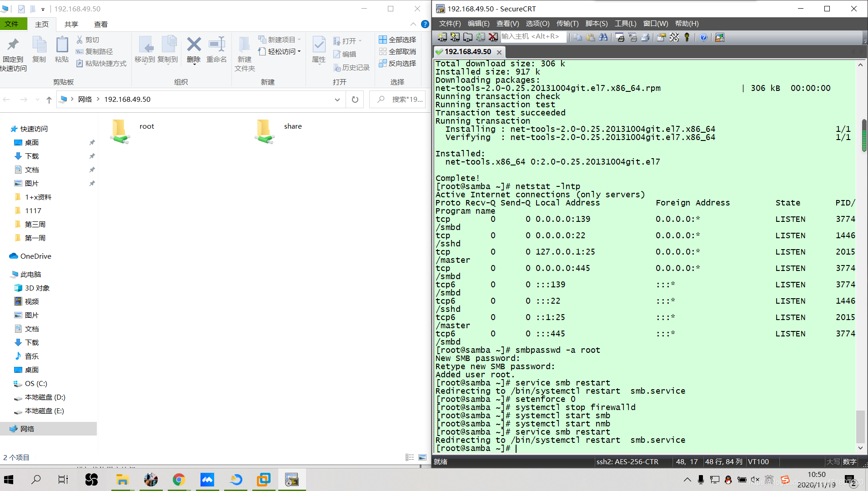Click the muted speaker tray icon
Image resolution: width=868 pixels, height=491 pixels.
click(755, 480)
